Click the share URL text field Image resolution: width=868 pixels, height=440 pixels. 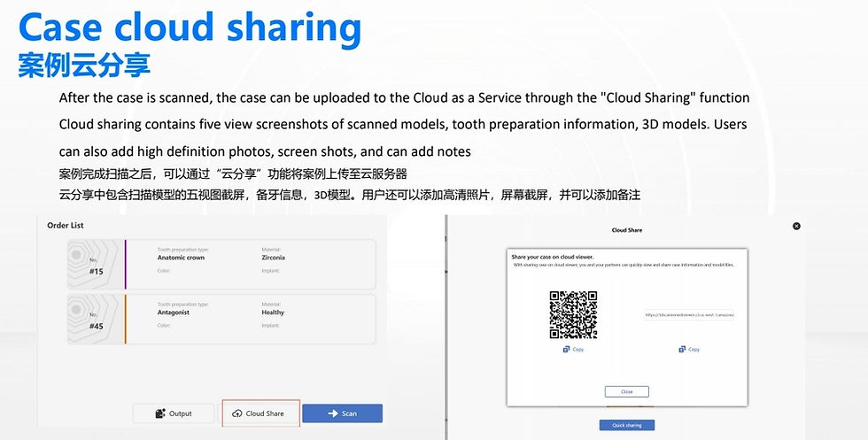[x=689, y=315]
